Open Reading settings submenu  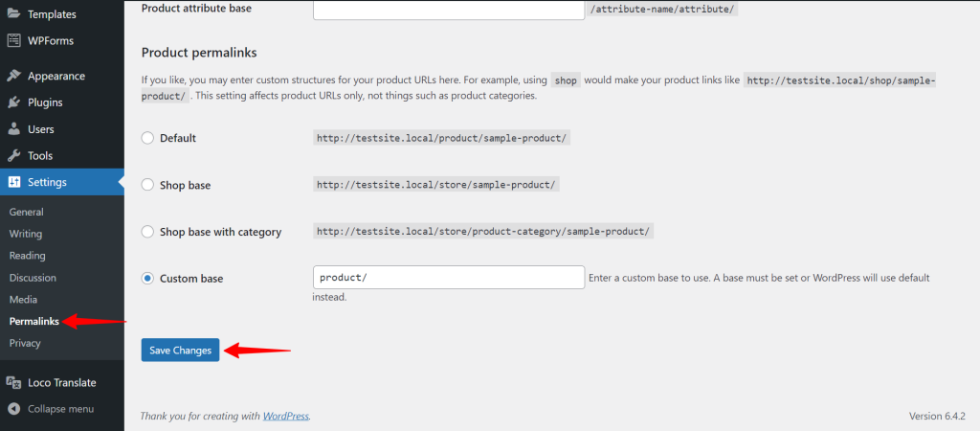click(x=28, y=256)
